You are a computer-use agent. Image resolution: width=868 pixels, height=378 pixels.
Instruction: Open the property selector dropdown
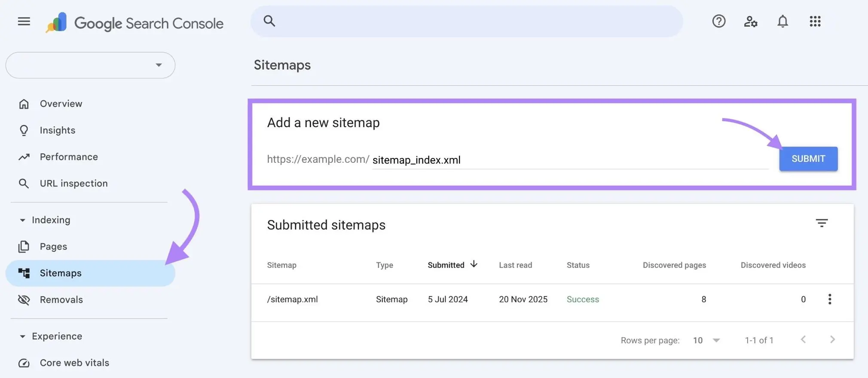point(90,65)
